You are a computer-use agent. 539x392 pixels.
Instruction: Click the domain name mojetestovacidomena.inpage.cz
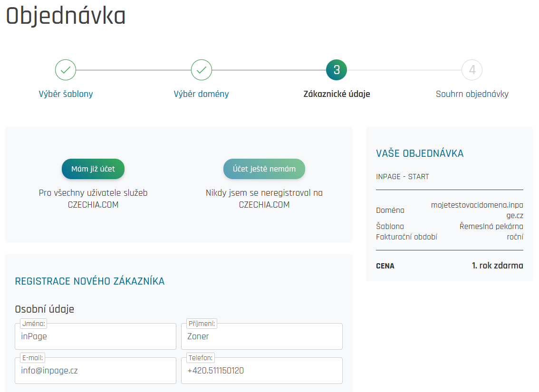[477, 210]
